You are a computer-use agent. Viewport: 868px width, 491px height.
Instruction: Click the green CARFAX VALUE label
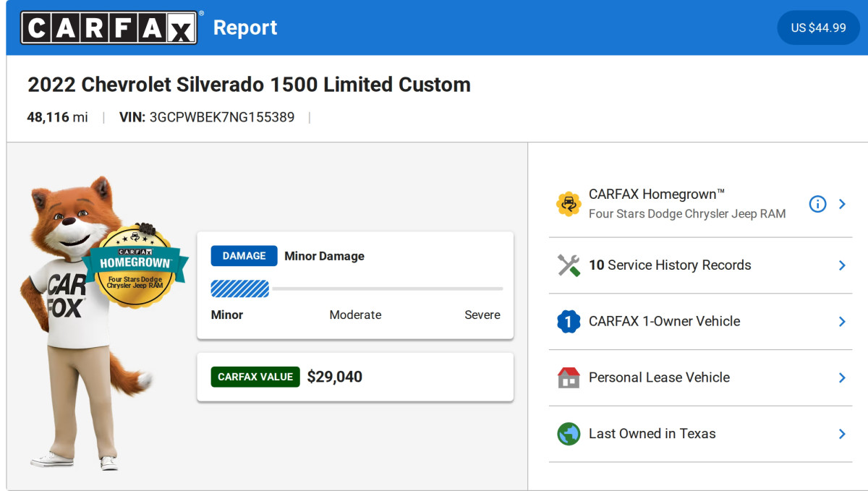(x=255, y=377)
